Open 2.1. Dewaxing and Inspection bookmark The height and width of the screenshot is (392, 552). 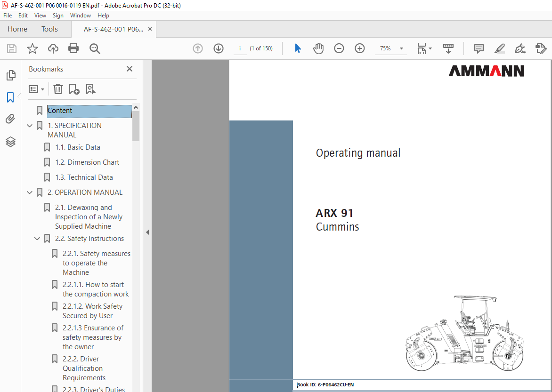point(89,217)
